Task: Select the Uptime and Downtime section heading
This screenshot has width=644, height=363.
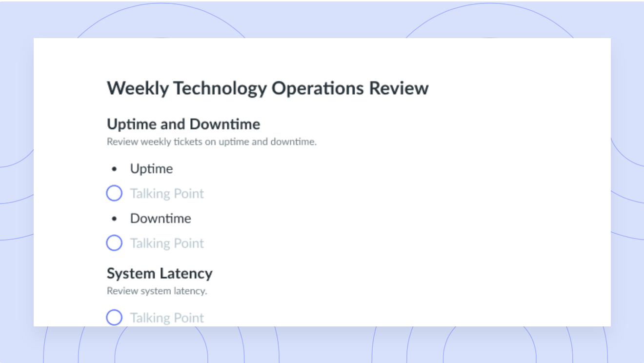Action: [183, 124]
